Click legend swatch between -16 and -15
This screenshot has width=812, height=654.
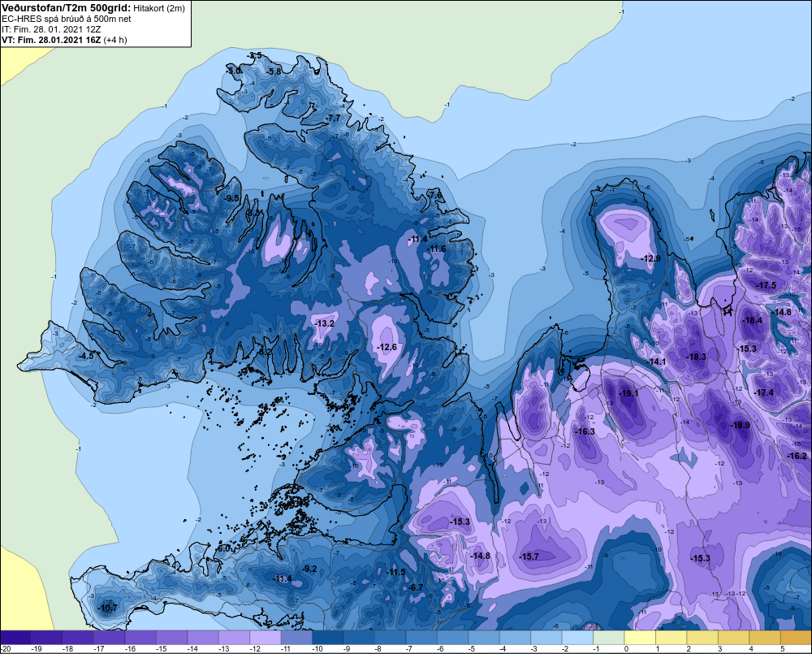140,638
